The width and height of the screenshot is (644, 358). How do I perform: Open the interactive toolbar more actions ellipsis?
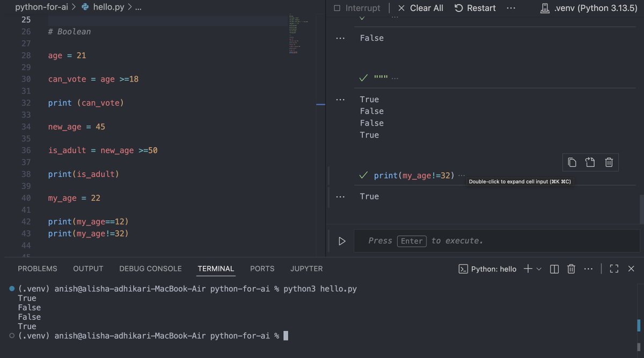tap(511, 8)
